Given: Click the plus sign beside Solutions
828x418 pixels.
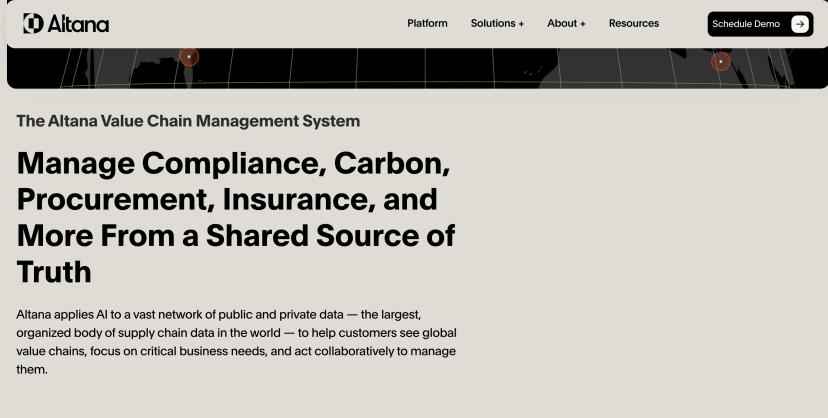Looking at the screenshot, I should [521, 24].
